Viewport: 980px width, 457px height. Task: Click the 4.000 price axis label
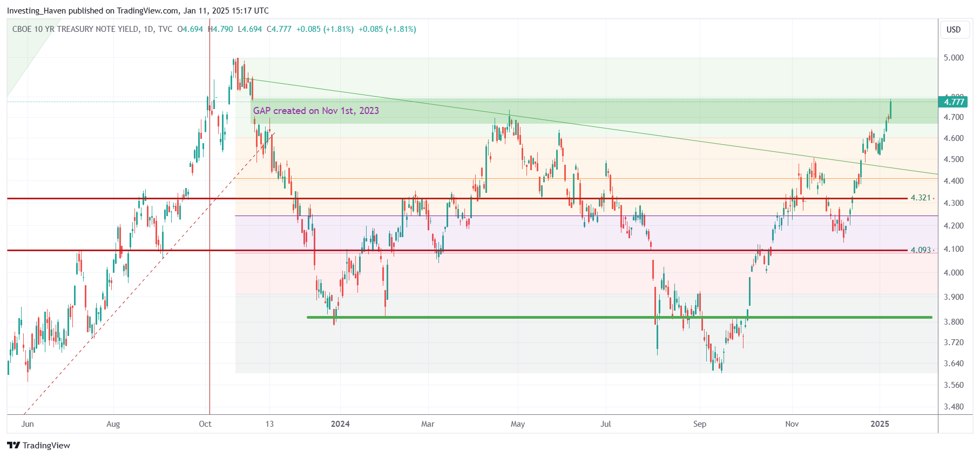(x=954, y=273)
